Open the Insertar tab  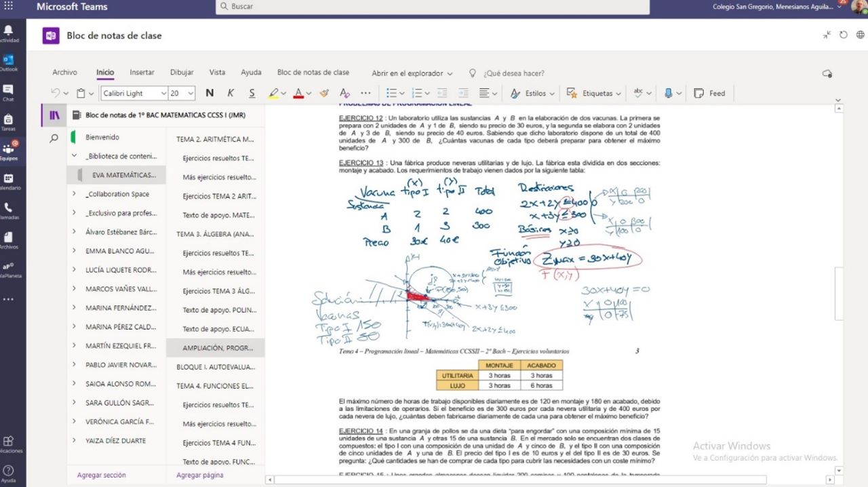142,73
